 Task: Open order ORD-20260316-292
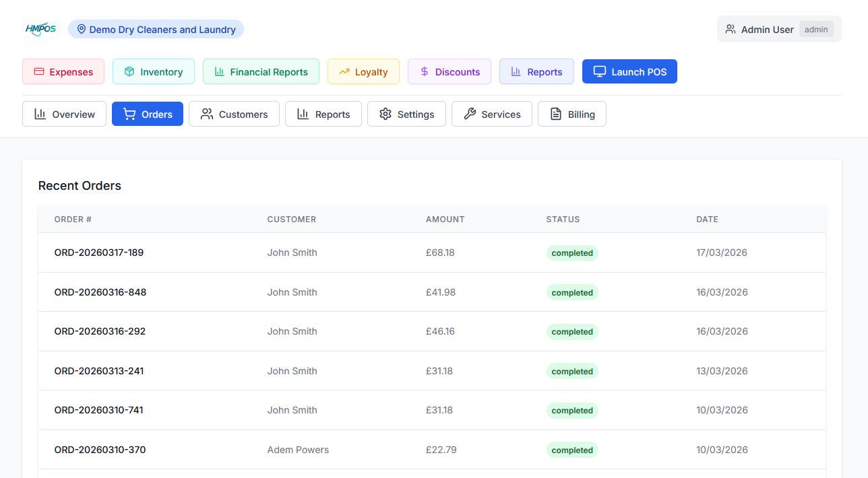point(100,331)
